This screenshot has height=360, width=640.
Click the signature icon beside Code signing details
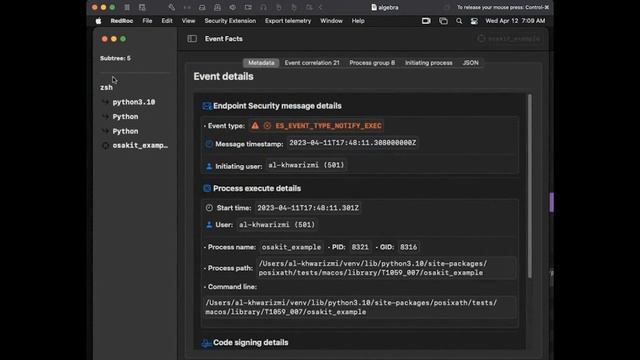click(207, 343)
